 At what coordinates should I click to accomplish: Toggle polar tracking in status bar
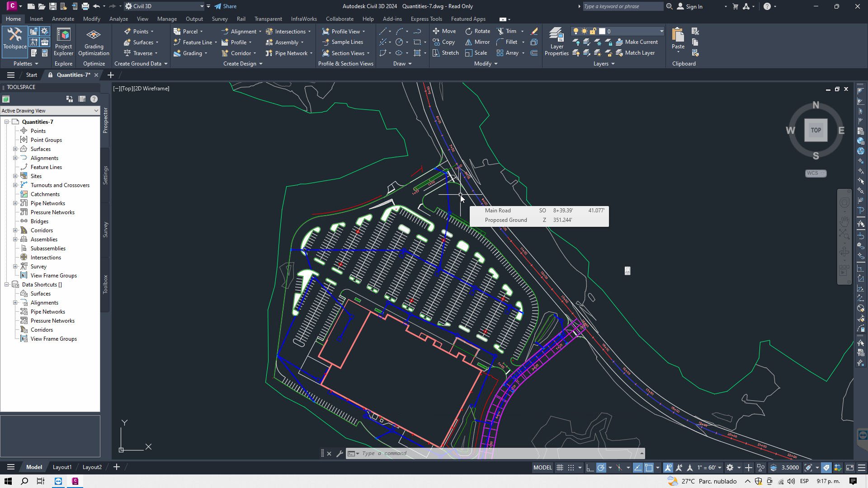[601, 468]
